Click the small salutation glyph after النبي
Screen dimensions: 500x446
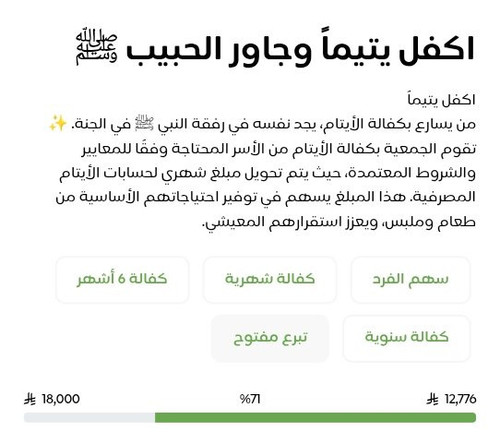click(144, 123)
